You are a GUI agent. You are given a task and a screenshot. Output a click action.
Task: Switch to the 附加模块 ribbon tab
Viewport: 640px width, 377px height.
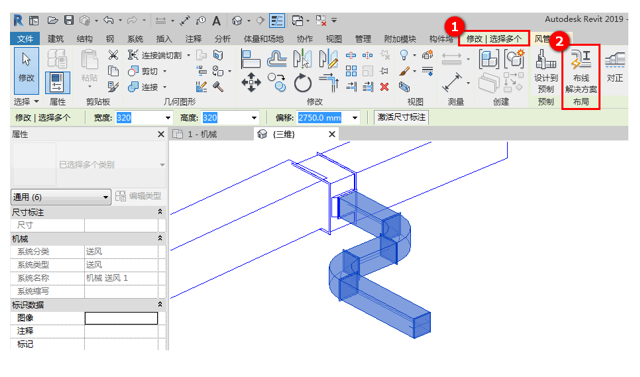tap(400, 39)
